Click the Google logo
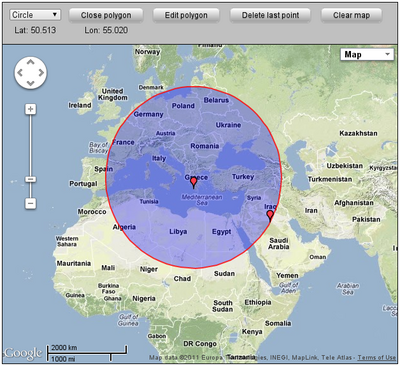 tap(23, 353)
